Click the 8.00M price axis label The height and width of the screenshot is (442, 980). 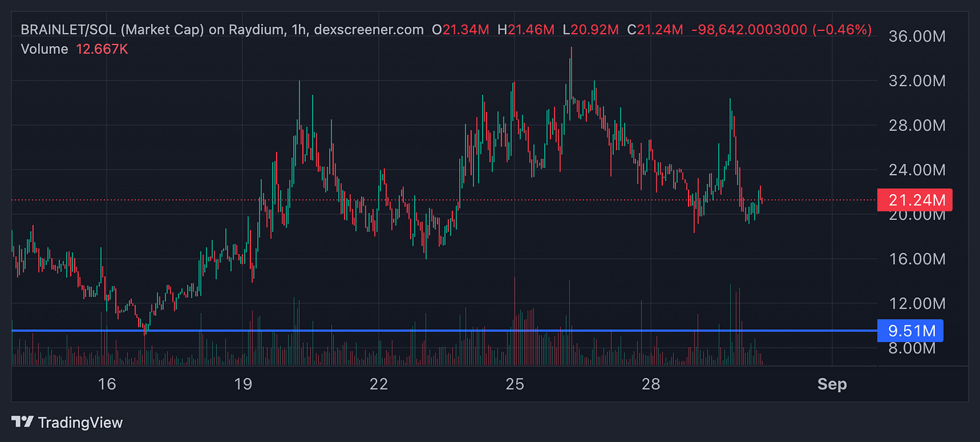point(912,348)
